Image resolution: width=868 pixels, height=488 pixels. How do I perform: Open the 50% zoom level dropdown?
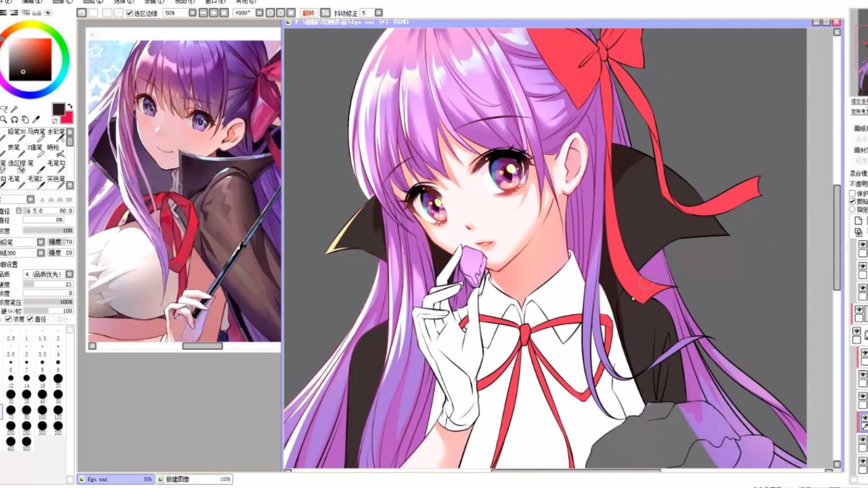pyautogui.click(x=193, y=13)
